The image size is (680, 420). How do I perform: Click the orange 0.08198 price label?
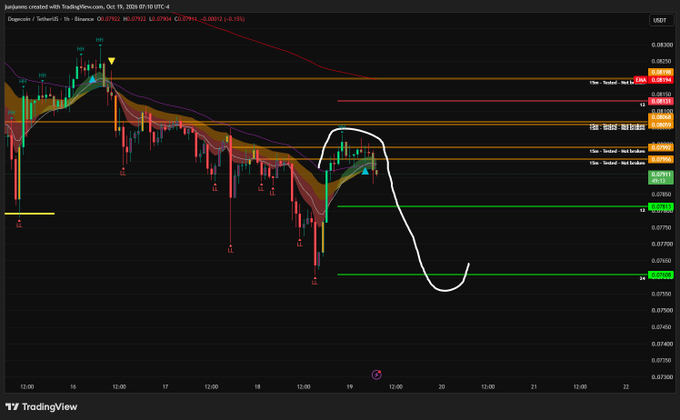(660, 72)
